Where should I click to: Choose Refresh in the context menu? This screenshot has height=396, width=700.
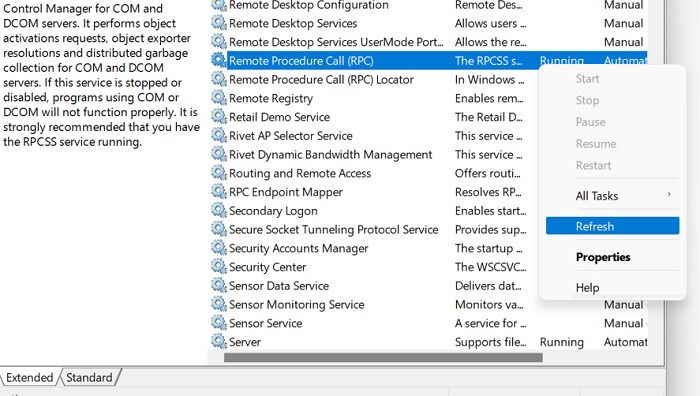pos(612,226)
